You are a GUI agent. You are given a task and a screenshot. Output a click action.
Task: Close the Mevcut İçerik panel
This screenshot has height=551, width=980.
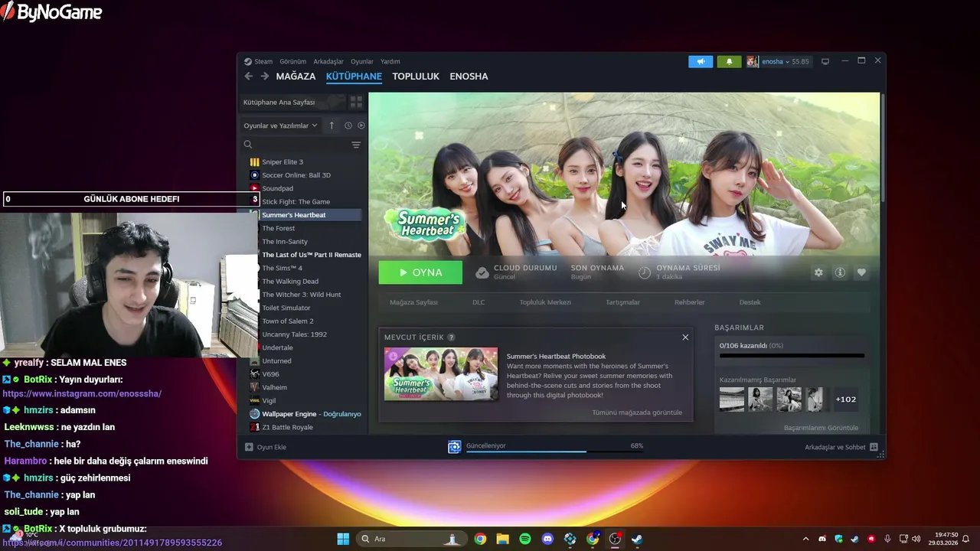coord(685,337)
